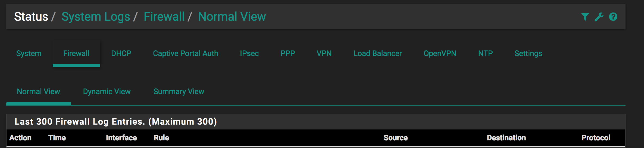
Task: Open the Summary View sub-tab
Action: click(x=179, y=91)
